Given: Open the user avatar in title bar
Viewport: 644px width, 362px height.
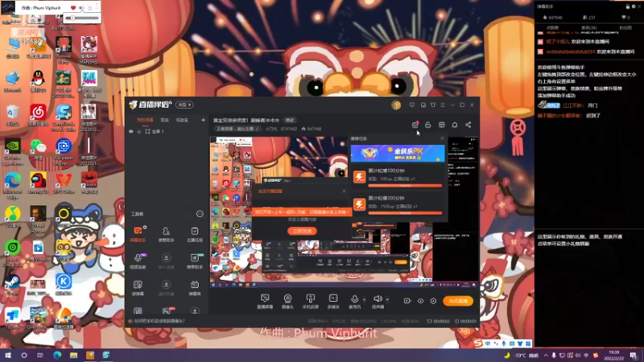Looking at the screenshot, I should (396, 105).
